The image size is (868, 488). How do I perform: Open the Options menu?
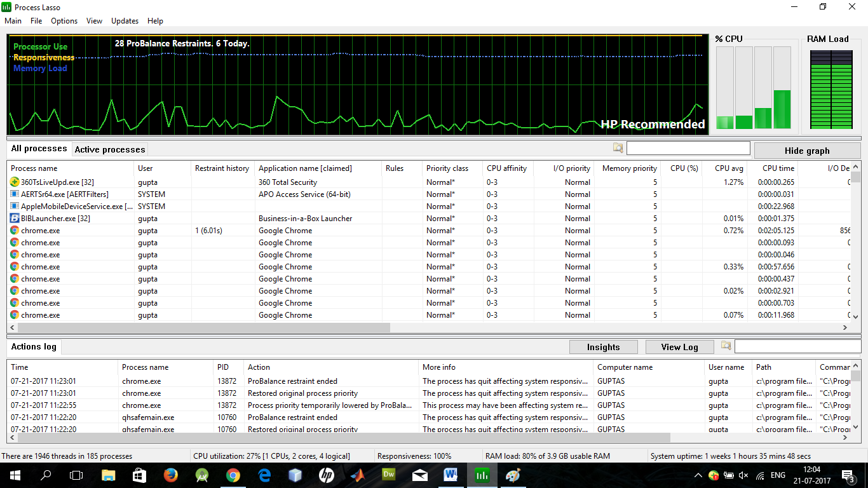point(64,21)
